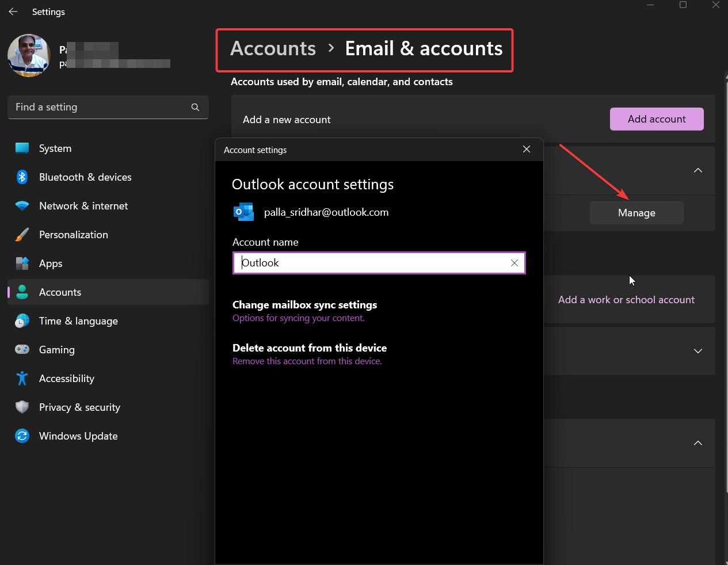Close the Account settings dialog

[526, 150]
